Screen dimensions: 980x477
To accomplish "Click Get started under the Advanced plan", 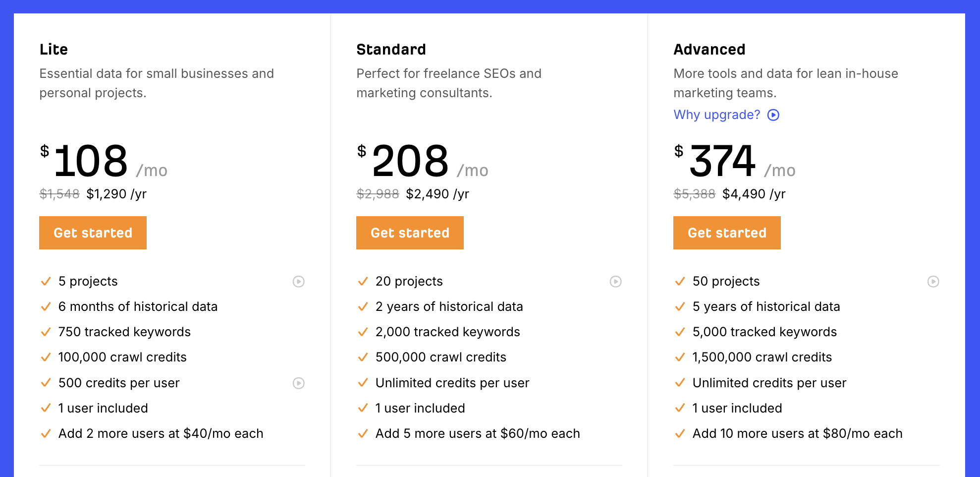I will click(727, 233).
